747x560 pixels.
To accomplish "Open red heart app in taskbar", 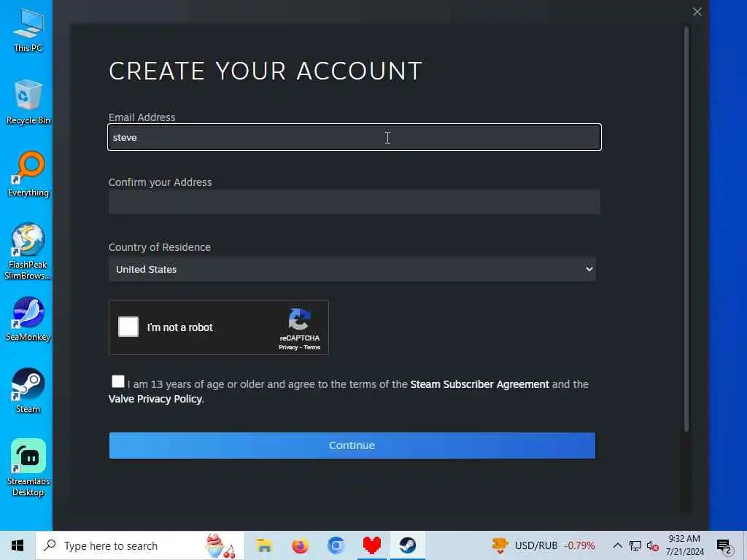I will point(371,545).
